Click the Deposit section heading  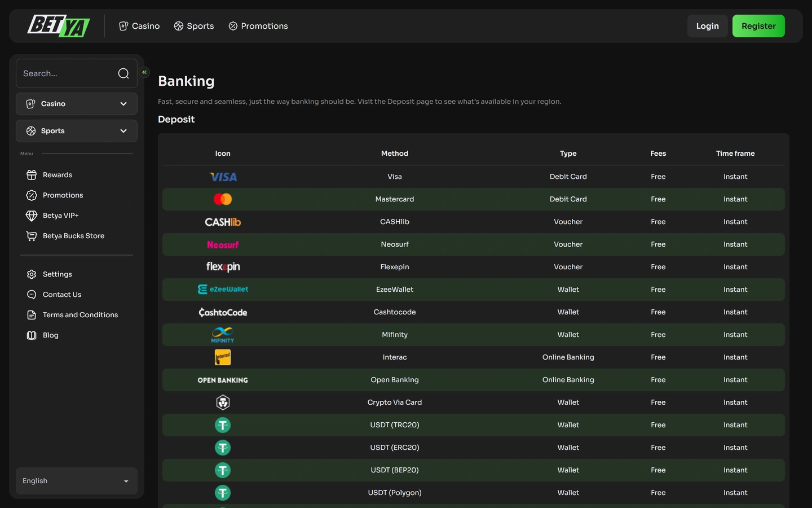176,119
